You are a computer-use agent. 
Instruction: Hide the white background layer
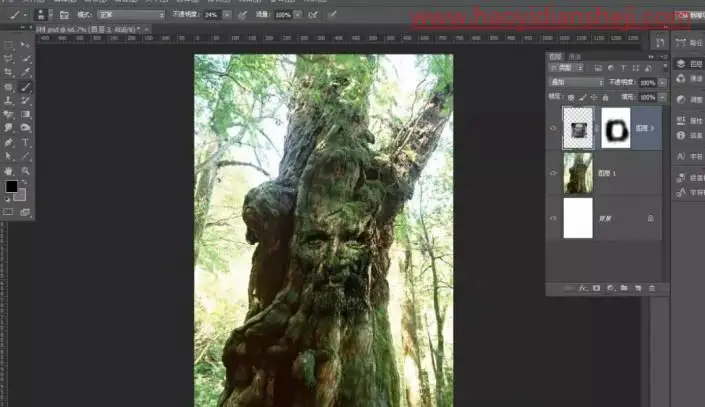553,219
